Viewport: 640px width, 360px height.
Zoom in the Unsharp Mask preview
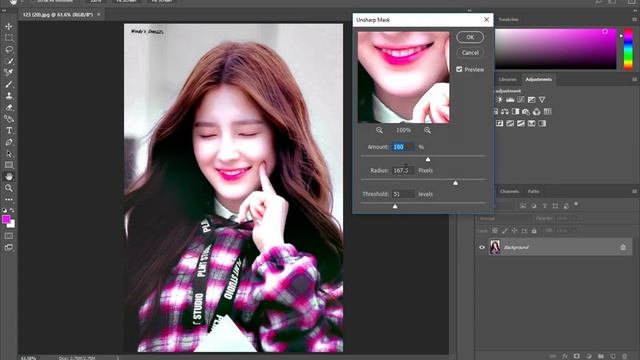427,130
